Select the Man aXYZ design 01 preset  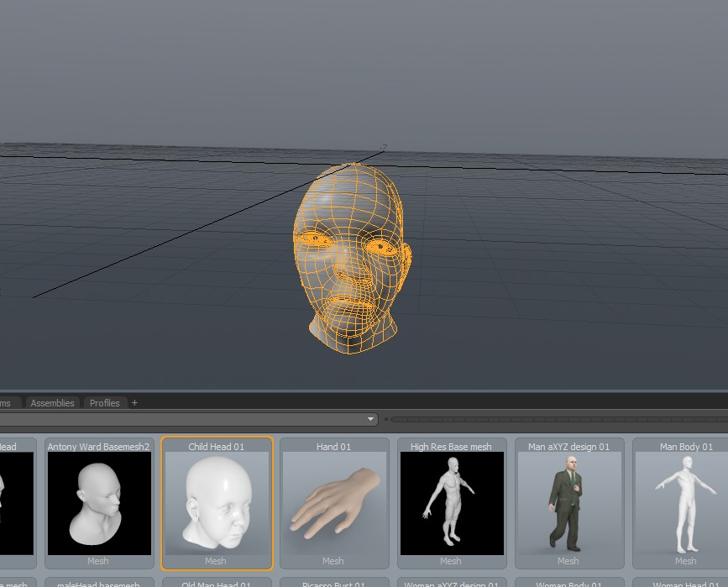point(569,503)
